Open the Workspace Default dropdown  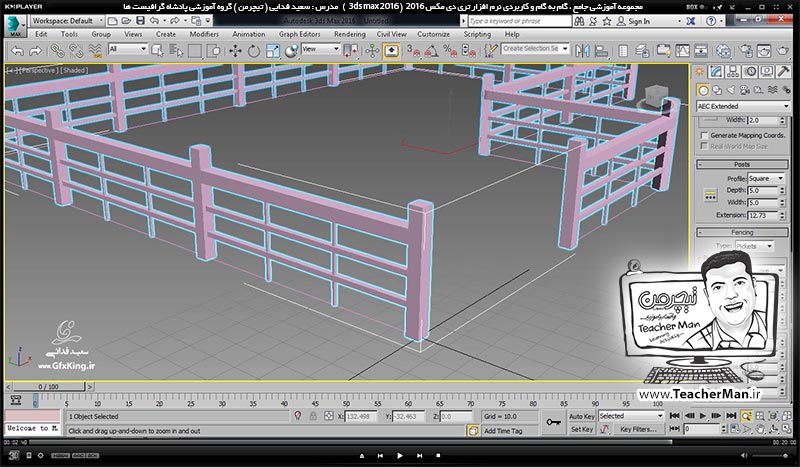67,21
